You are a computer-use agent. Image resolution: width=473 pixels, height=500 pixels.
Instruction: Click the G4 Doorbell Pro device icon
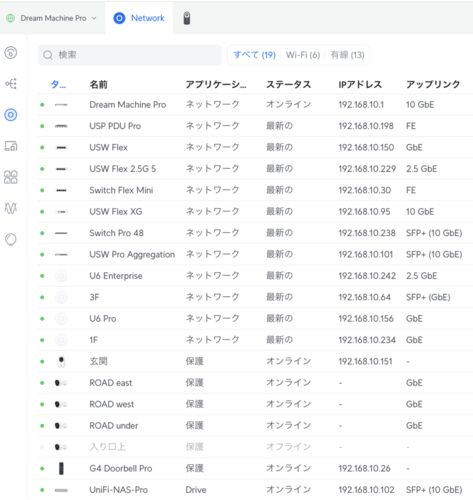click(x=61, y=469)
